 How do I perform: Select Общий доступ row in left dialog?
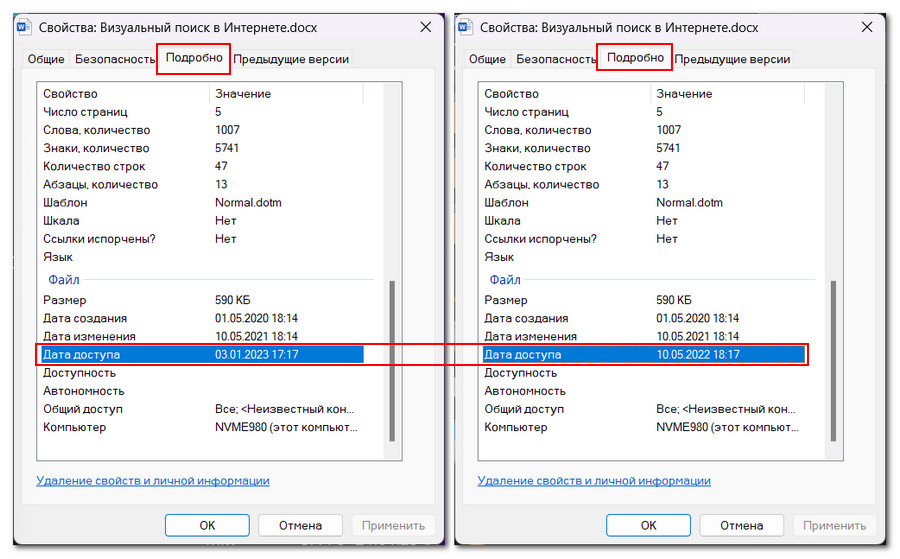[x=201, y=409]
